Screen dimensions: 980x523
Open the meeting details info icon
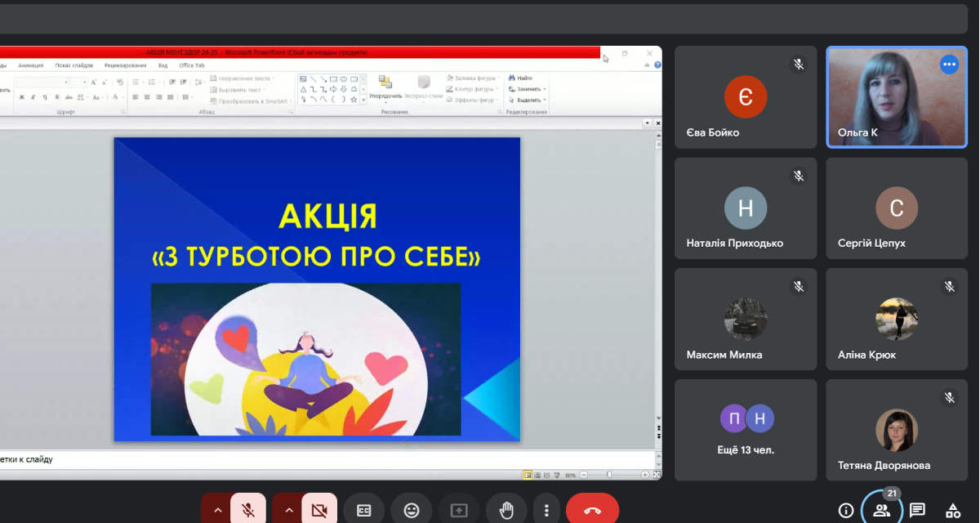point(846,511)
